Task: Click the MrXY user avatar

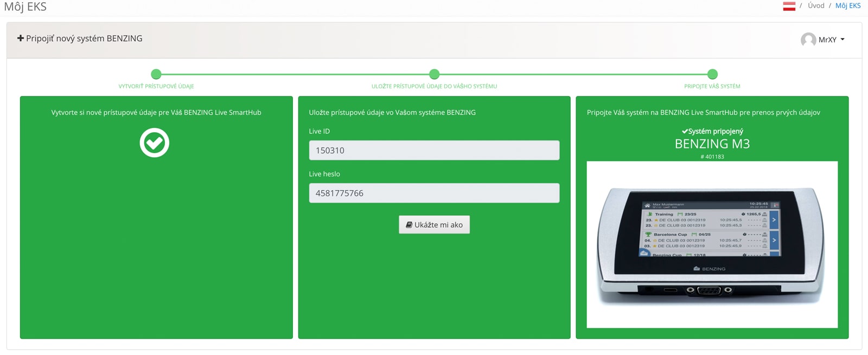Action: click(x=808, y=40)
